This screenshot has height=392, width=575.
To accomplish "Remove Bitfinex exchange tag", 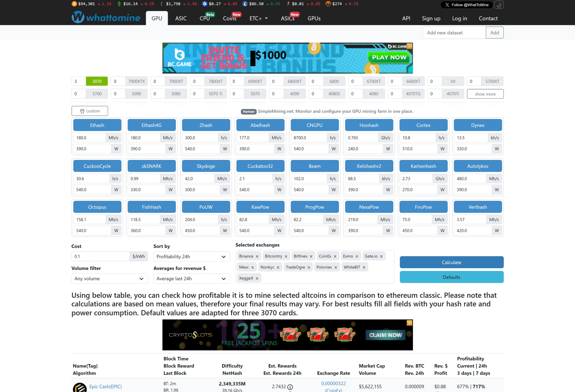I will tap(311, 256).
